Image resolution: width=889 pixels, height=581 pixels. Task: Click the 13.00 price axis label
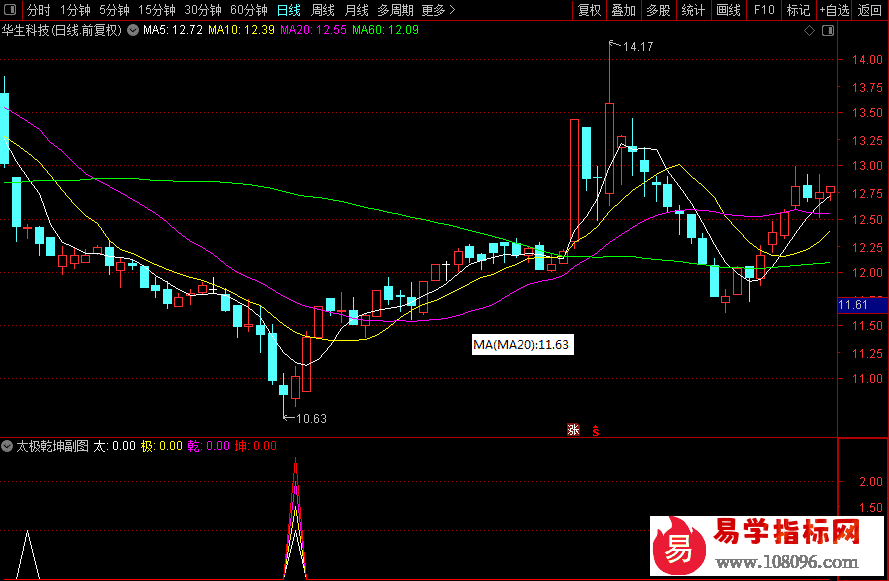coord(867,166)
